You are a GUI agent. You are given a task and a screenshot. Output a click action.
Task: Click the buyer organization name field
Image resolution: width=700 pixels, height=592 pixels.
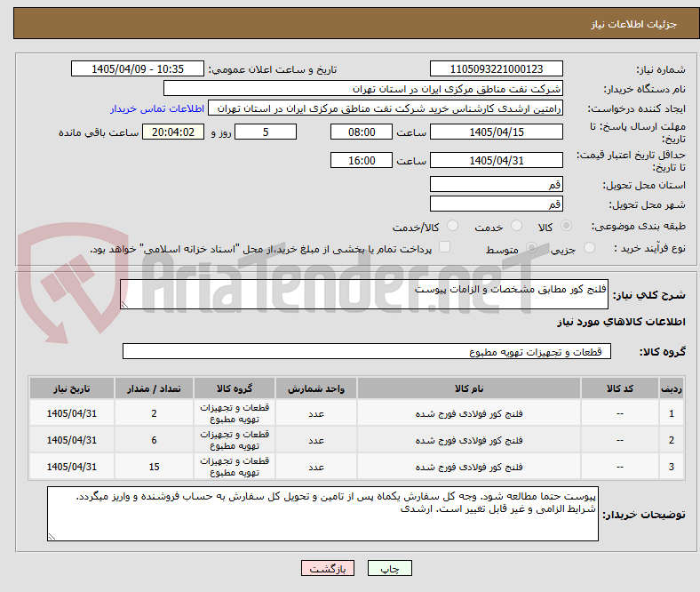point(363,89)
